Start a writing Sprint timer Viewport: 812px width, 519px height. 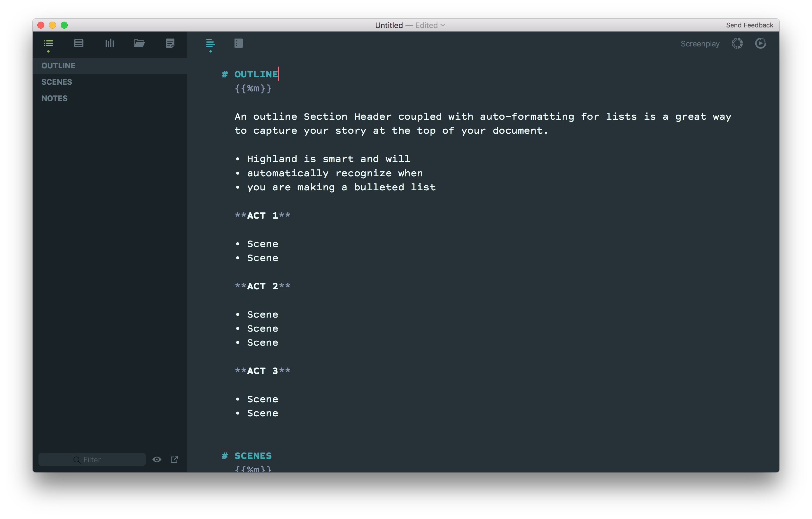coord(760,43)
